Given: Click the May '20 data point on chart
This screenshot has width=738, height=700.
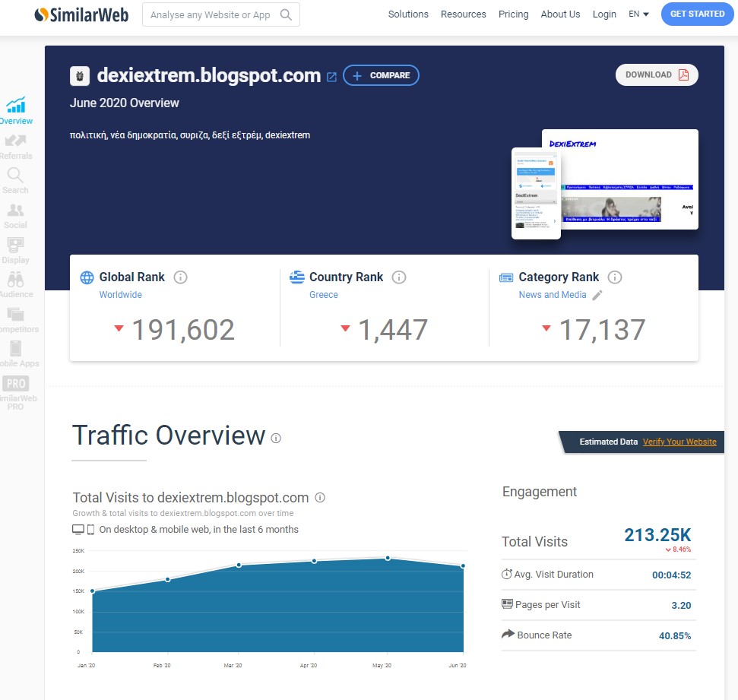Looking at the screenshot, I should 388,559.
